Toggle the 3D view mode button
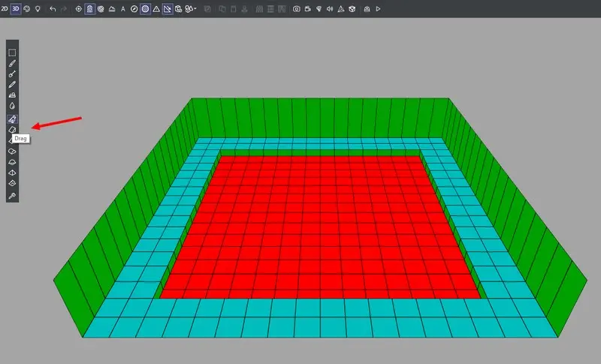 [x=16, y=9]
